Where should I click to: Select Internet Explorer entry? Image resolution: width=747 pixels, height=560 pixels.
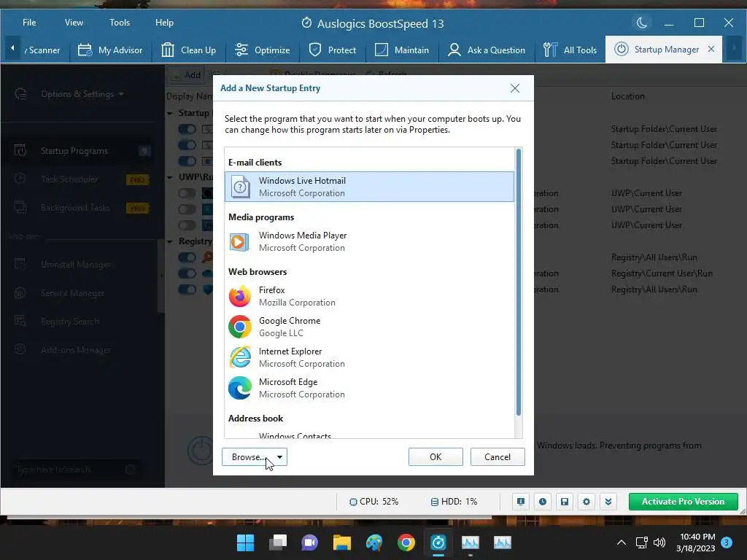[369, 357]
